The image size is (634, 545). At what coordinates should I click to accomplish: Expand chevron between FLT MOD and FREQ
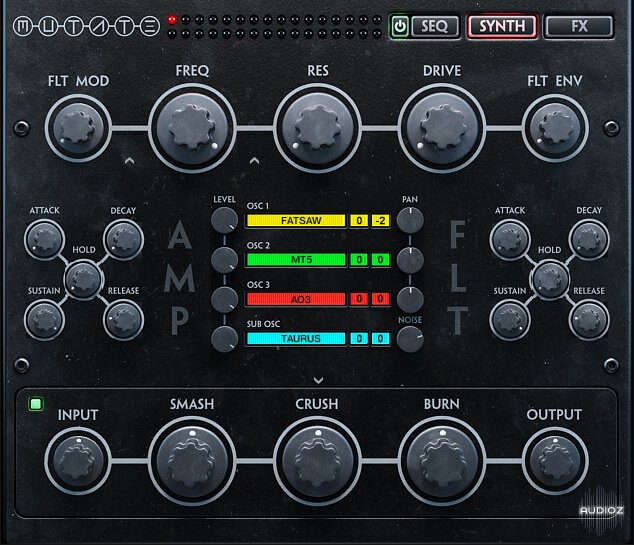(x=129, y=161)
